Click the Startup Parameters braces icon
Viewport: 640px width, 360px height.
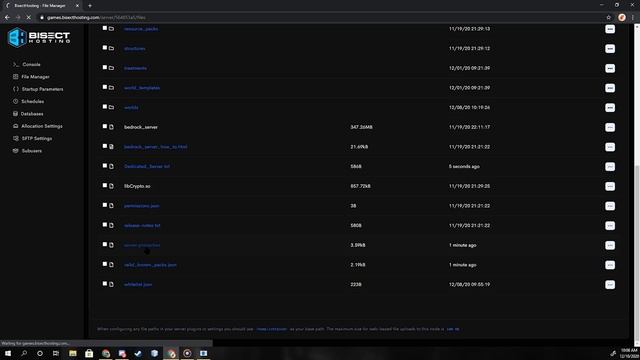[16, 89]
